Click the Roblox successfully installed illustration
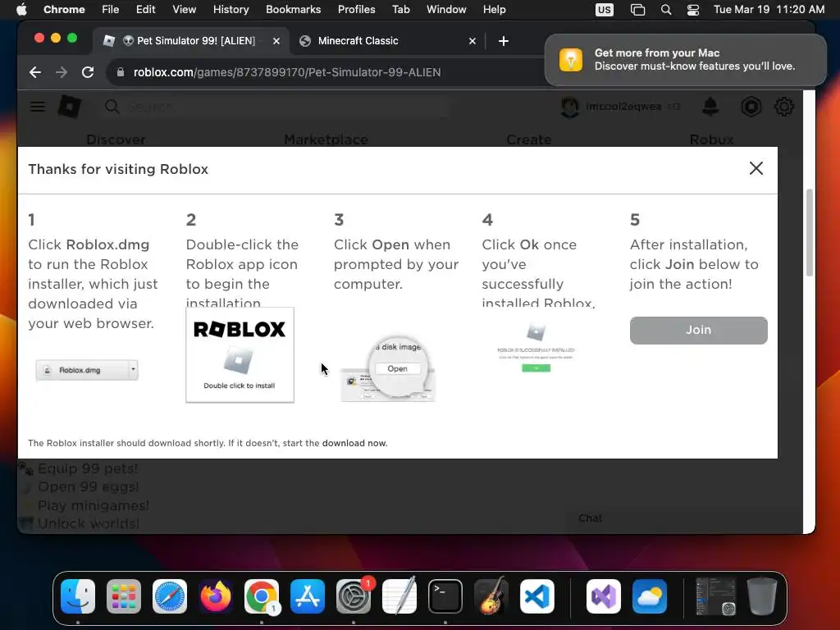The height and width of the screenshot is (630, 840). [x=536, y=347]
